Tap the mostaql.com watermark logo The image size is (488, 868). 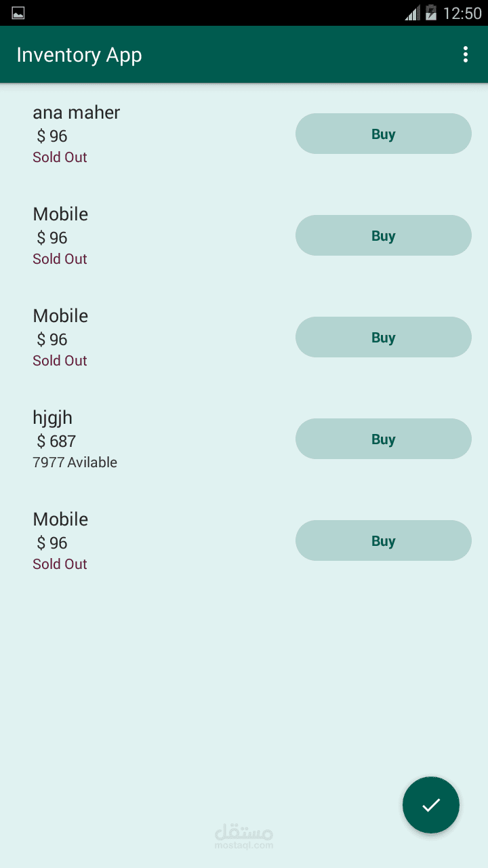coord(243,837)
